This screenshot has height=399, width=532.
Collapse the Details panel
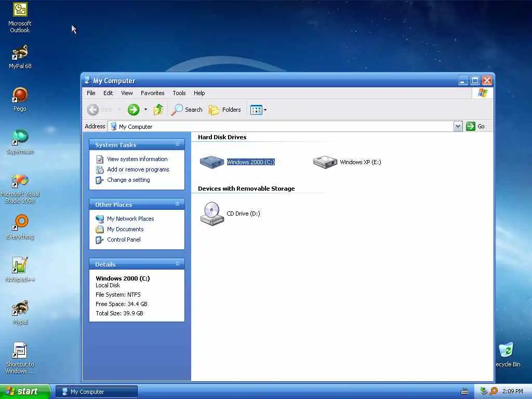[178, 264]
